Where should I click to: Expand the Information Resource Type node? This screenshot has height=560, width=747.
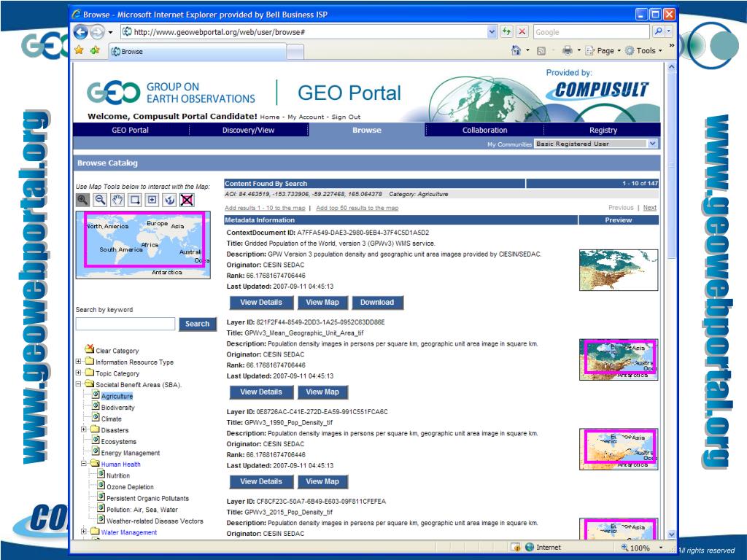point(79,362)
